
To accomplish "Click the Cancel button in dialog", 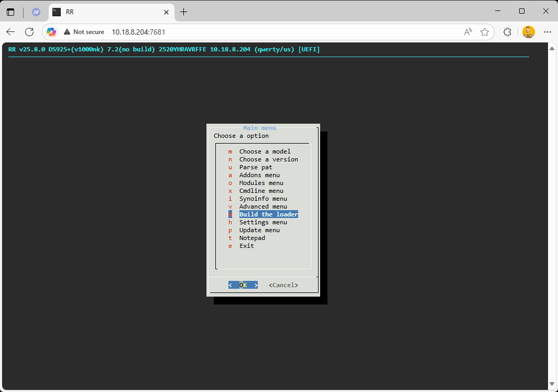I will pyautogui.click(x=283, y=285).
